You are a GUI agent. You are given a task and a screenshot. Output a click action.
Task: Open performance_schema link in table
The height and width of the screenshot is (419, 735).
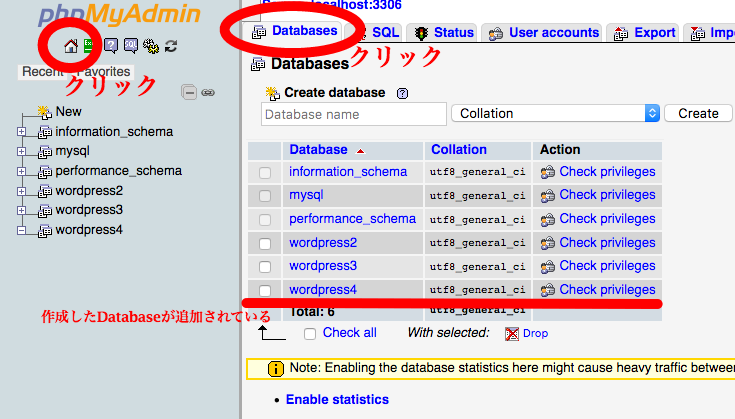click(x=352, y=219)
